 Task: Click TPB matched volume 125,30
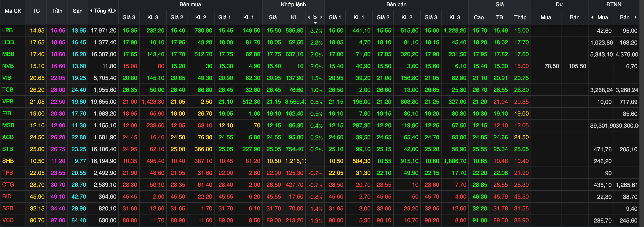[x=295, y=173]
